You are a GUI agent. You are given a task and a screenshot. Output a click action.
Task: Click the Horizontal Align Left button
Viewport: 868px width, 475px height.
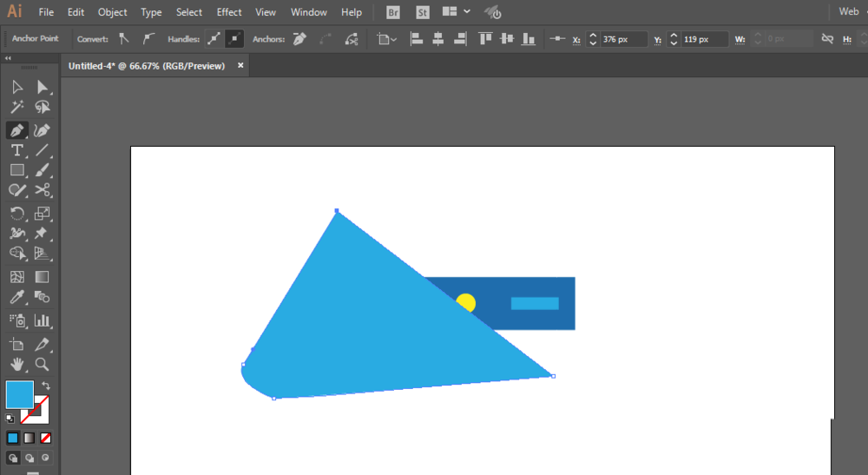pyautogui.click(x=417, y=39)
